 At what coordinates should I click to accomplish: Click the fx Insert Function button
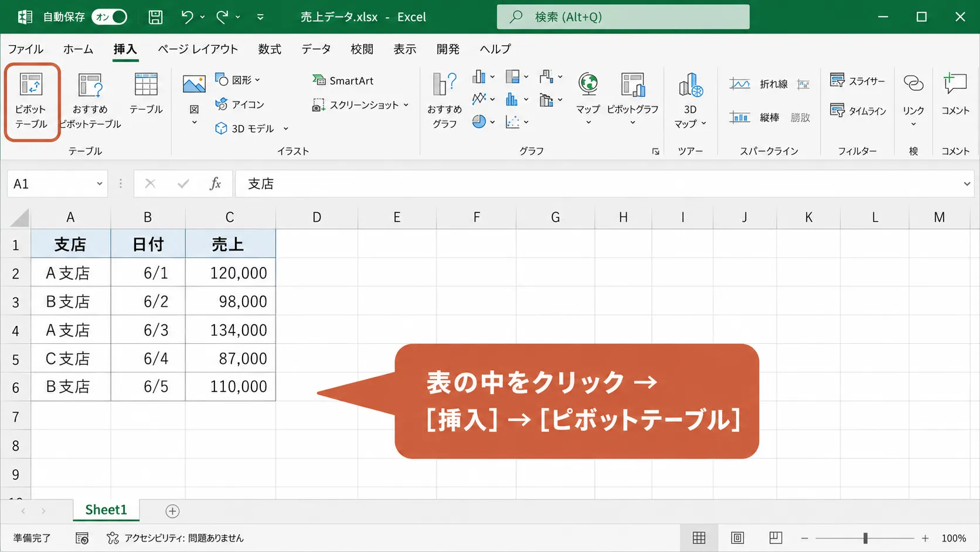215,184
